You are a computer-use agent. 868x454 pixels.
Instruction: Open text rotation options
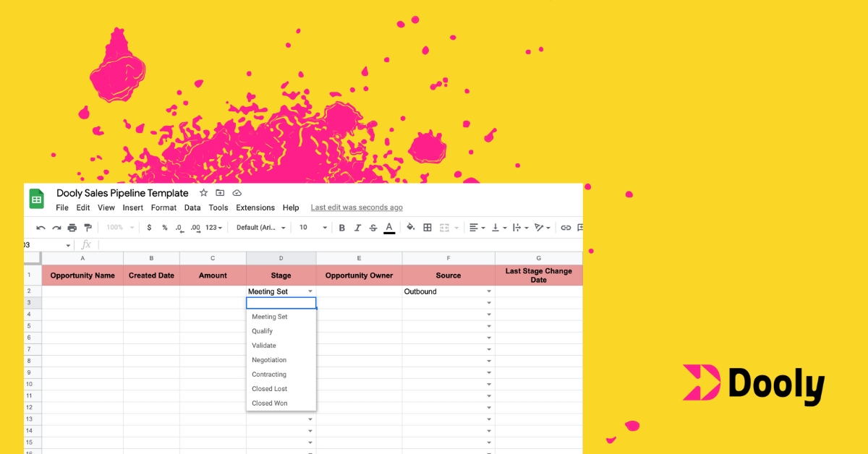(542, 228)
